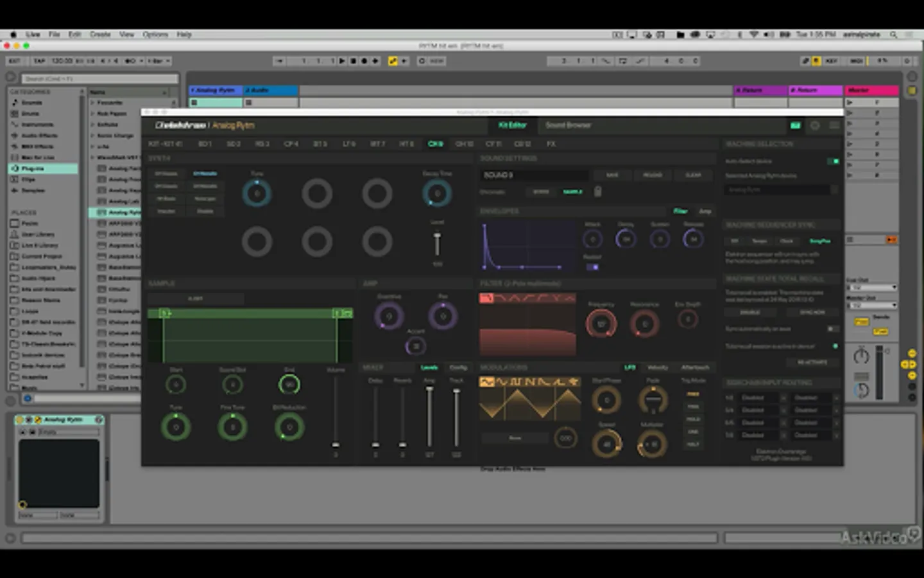This screenshot has height=578, width=924.
Task: Select the FX track tab
Action: tap(551, 144)
